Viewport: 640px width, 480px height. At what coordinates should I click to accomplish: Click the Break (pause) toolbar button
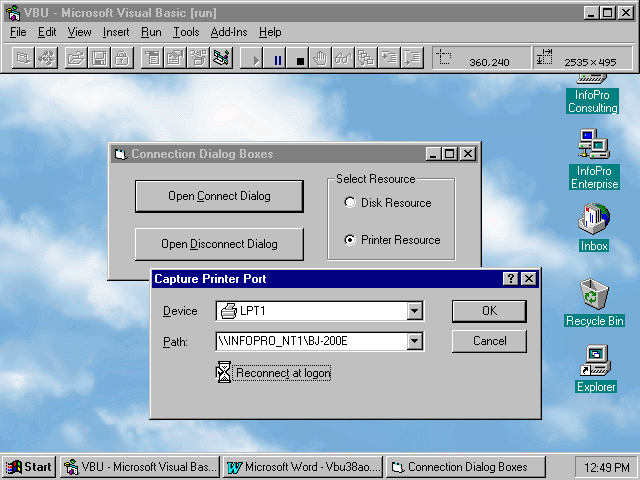pyautogui.click(x=278, y=60)
